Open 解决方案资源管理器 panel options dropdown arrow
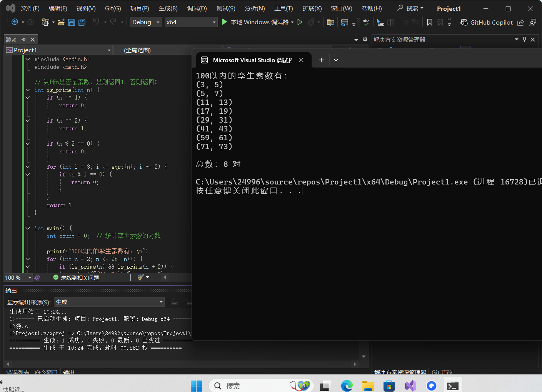The image size is (542, 392). point(517,39)
